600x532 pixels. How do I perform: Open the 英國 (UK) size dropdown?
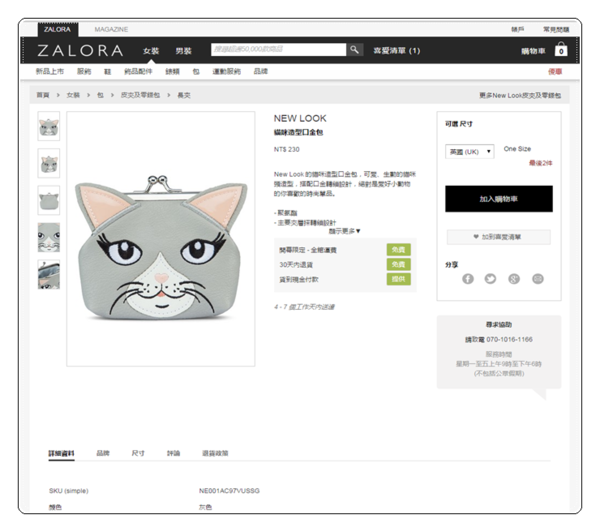pyautogui.click(x=470, y=152)
